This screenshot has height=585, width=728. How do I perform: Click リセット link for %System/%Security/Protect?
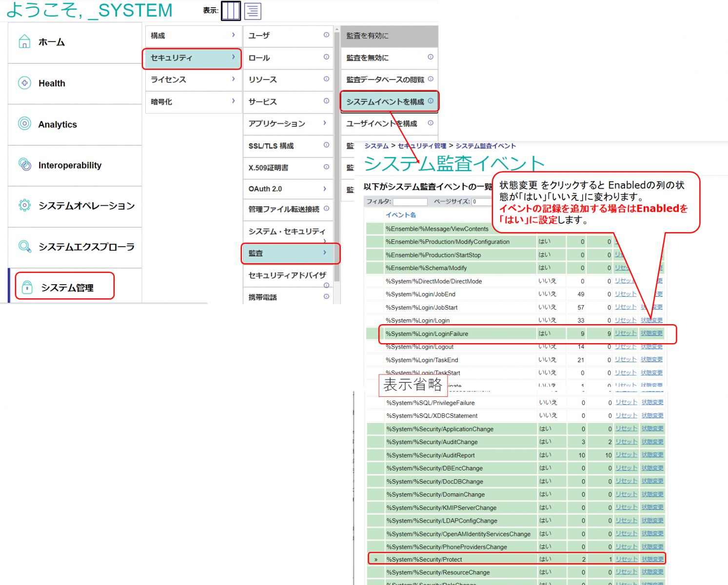point(626,559)
